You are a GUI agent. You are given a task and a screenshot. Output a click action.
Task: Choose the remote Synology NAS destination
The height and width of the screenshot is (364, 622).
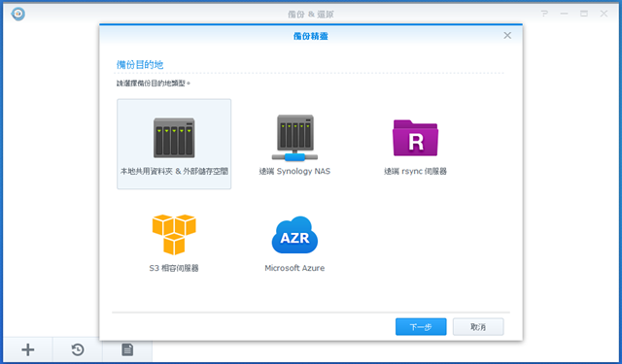coord(294,144)
